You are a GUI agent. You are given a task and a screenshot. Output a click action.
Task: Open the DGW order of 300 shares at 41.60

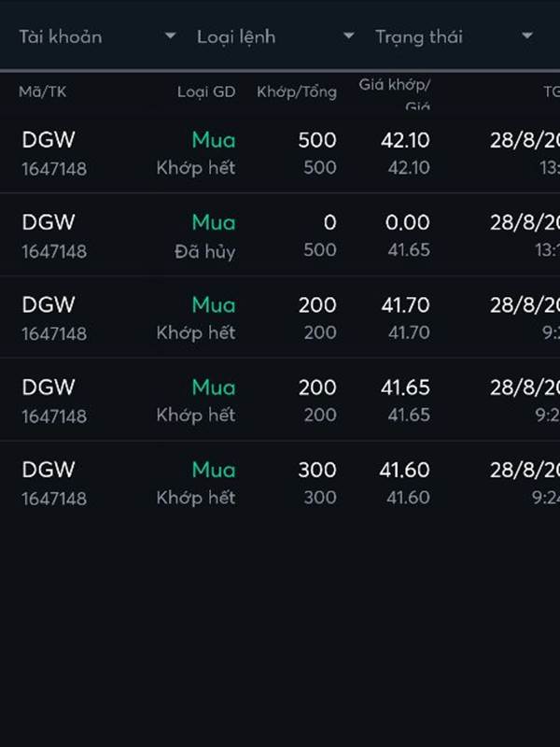point(280,483)
